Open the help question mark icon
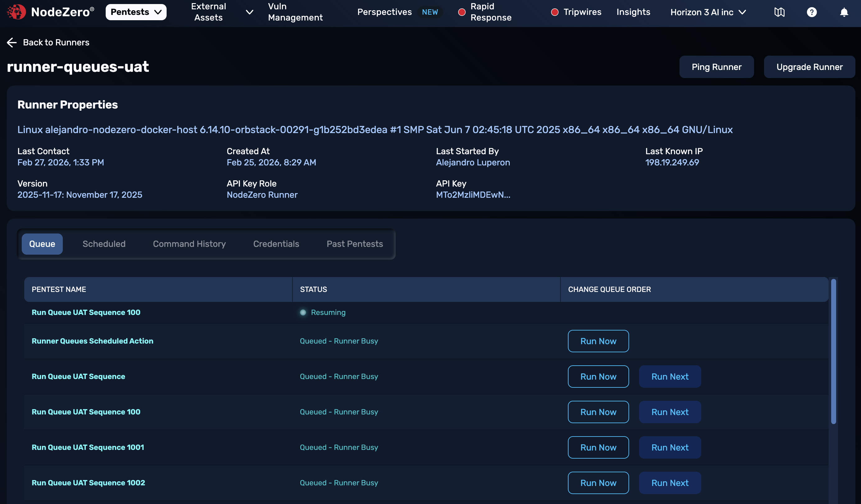Viewport: 861px width, 504px height. point(812,12)
